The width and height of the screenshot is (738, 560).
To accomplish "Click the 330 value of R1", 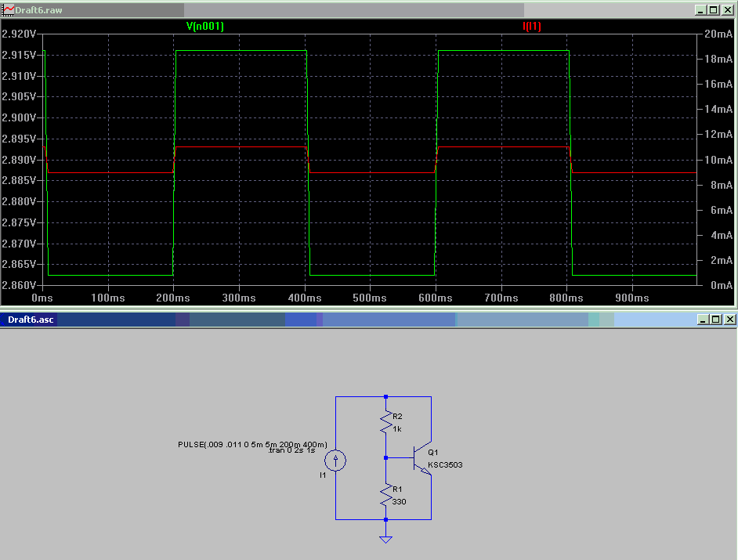I will pos(399,501).
